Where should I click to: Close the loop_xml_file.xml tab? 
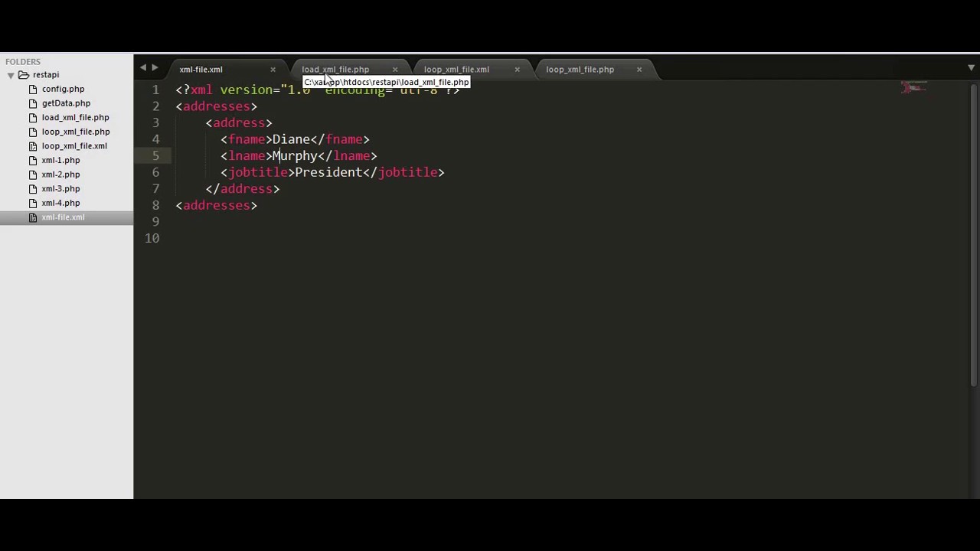point(517,70)
